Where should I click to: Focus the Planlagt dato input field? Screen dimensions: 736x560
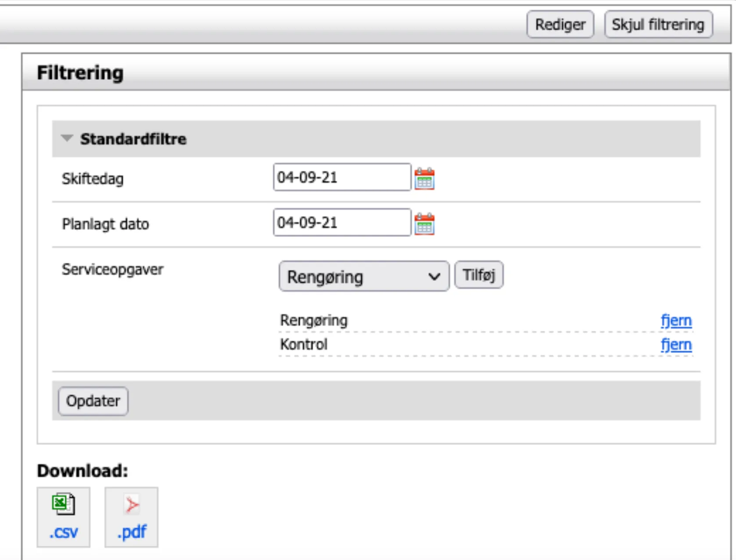(342, 223)
